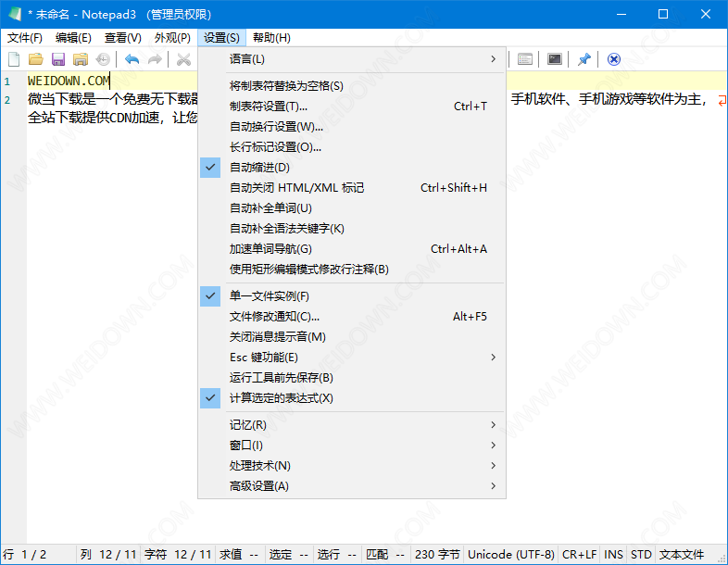Uncheck 单一文件实例(F) option
This screenshot has width=728, height=565.
click(x=269, y=296)
